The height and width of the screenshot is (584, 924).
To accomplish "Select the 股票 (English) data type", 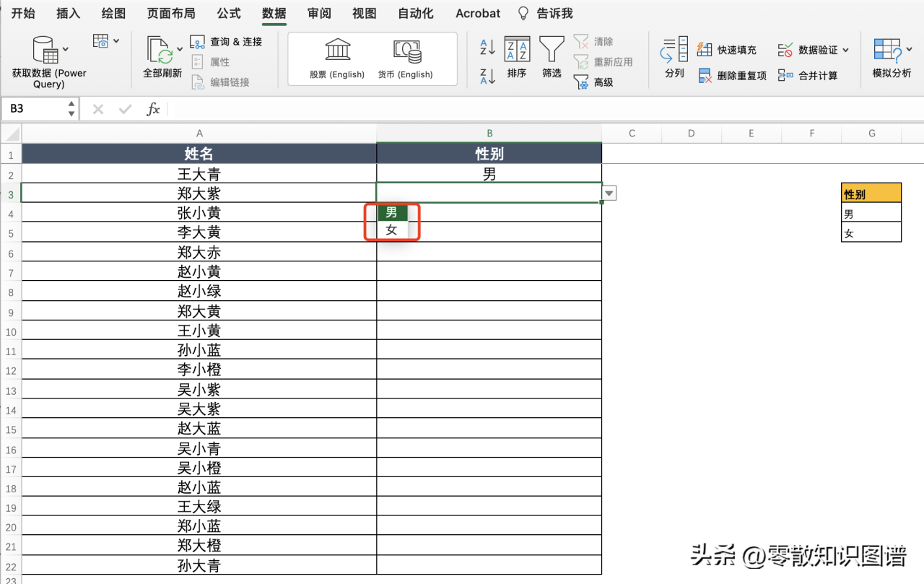I will pyautogui.click(x=337, y=59).
